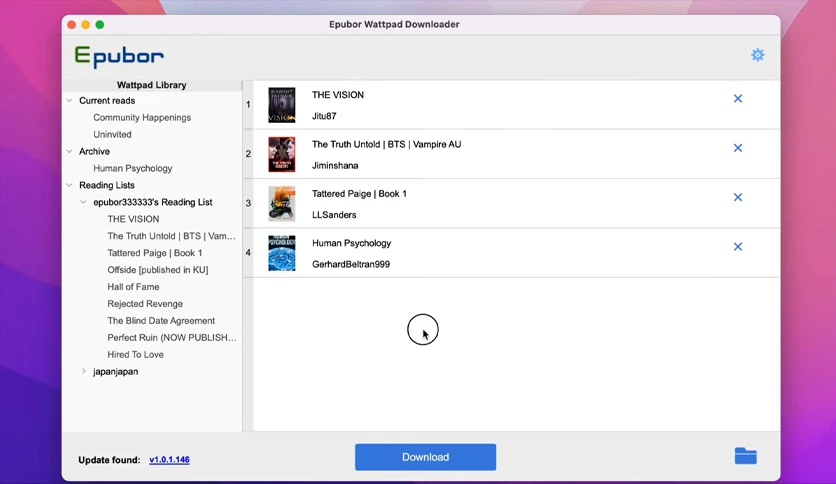836x484 pixels.
Task: Remove Tattered Paige Book 1 from list
Action: tap(738, 197)
